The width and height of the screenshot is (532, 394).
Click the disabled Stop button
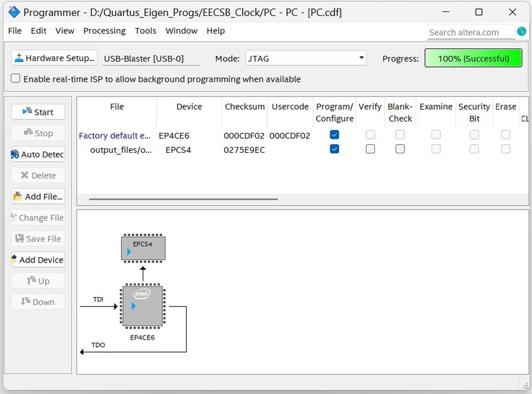point(38,133)
